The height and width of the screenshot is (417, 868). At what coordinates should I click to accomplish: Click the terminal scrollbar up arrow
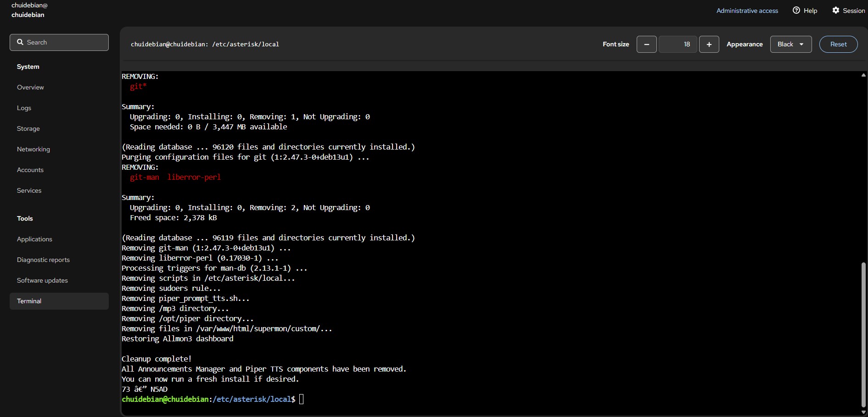863,75
